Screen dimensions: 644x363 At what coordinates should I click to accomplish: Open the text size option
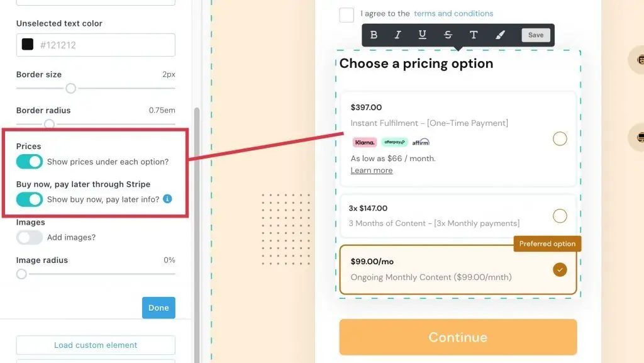point(474,35)
